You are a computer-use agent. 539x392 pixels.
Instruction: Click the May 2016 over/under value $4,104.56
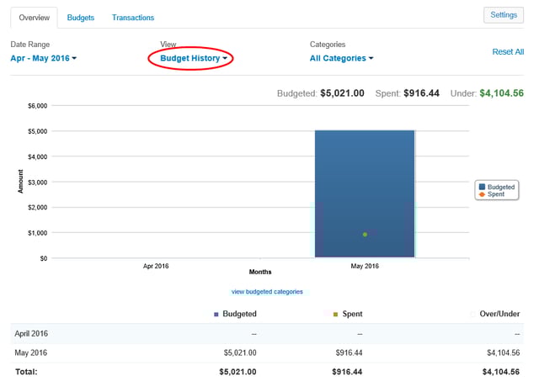pyautogui.click(x=504, y=352)
